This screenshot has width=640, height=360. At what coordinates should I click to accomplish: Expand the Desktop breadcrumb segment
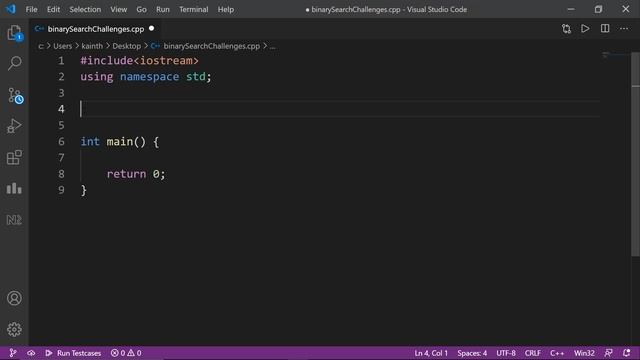click(x=127, y=46)
